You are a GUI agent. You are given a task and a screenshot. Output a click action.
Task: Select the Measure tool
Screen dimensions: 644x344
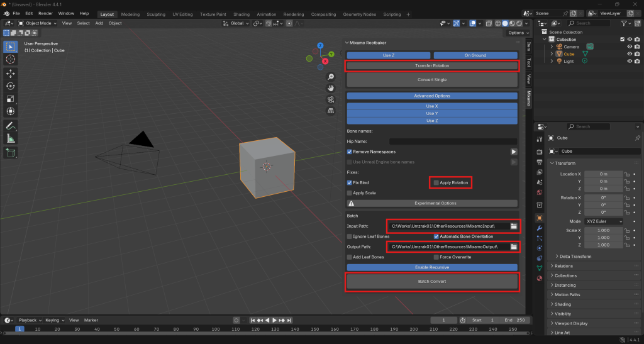click(10, 138)
